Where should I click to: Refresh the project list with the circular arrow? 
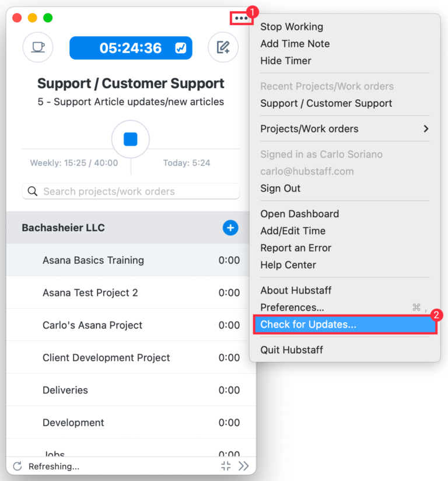click(17, 466)
